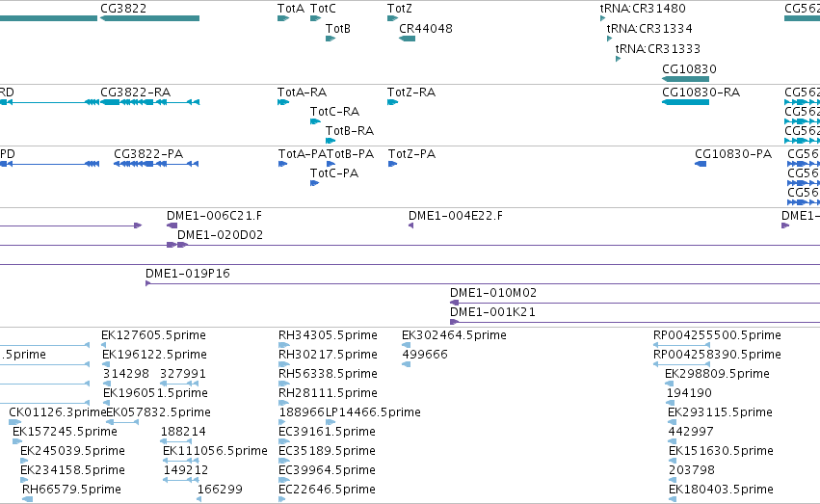Click the TotC-PA protein label
The image size is (820, 504).
point(334,173)
